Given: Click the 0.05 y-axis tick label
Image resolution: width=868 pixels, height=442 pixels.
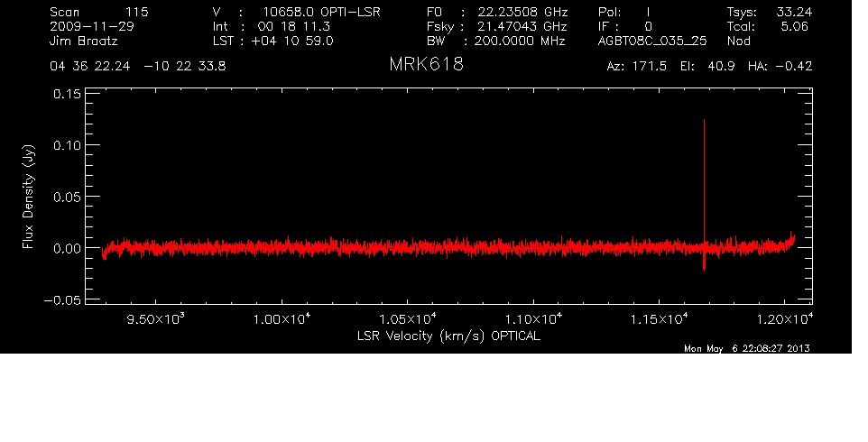Looking at the screenshot, I should [x=67, y=197].
